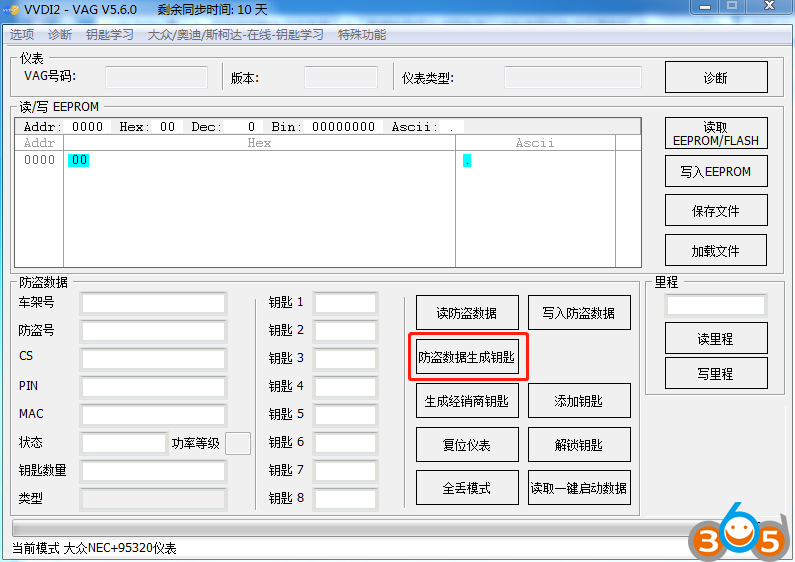795x562 pixels.
Task: Click the 读防盗数据 button
Action: click(467, 313)
